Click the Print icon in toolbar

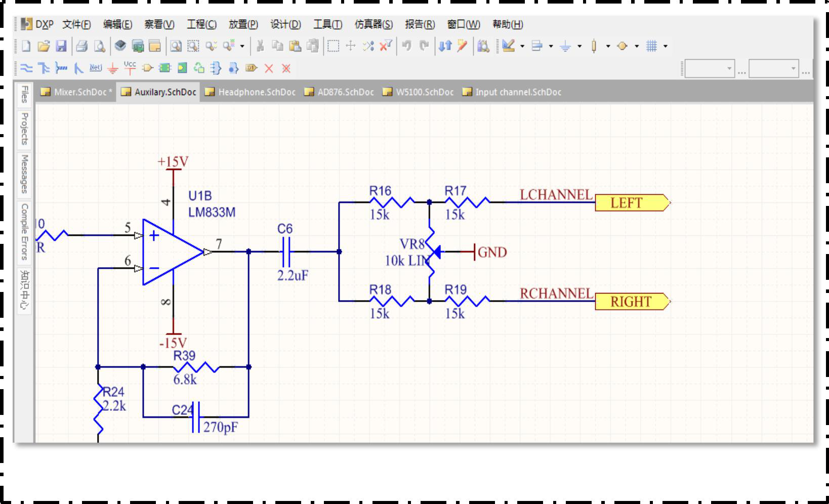82,47
